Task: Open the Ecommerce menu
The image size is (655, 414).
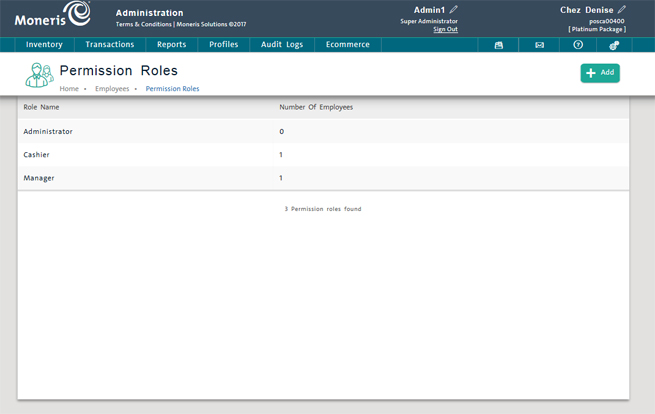Action: tap(348, 45)
